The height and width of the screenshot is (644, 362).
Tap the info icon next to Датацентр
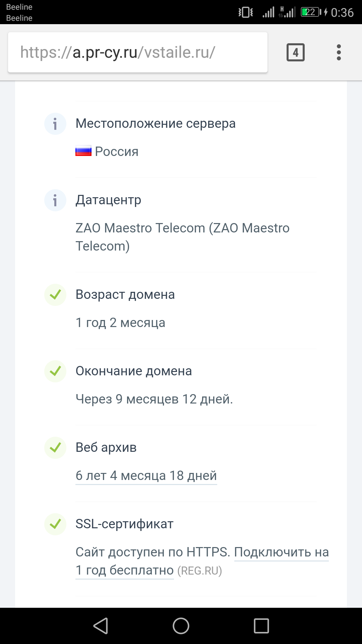pyautogui.click(x=55, y=200)
